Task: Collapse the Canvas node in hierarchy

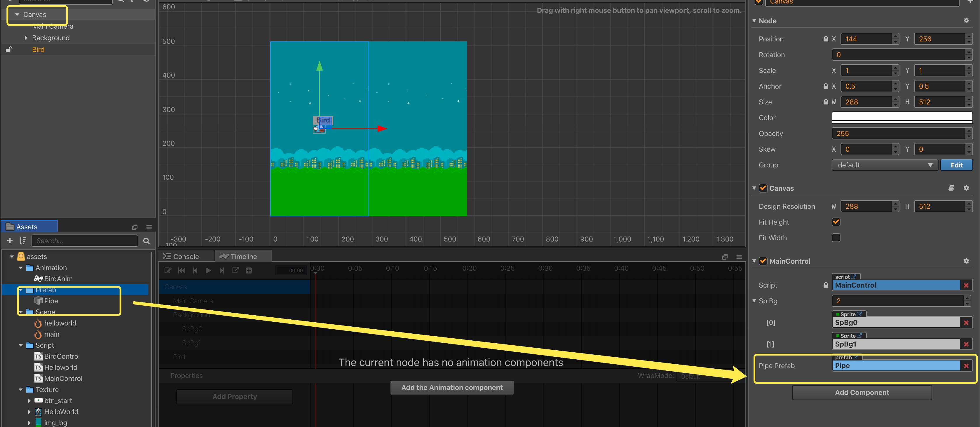Action: [x=17, y=15]
